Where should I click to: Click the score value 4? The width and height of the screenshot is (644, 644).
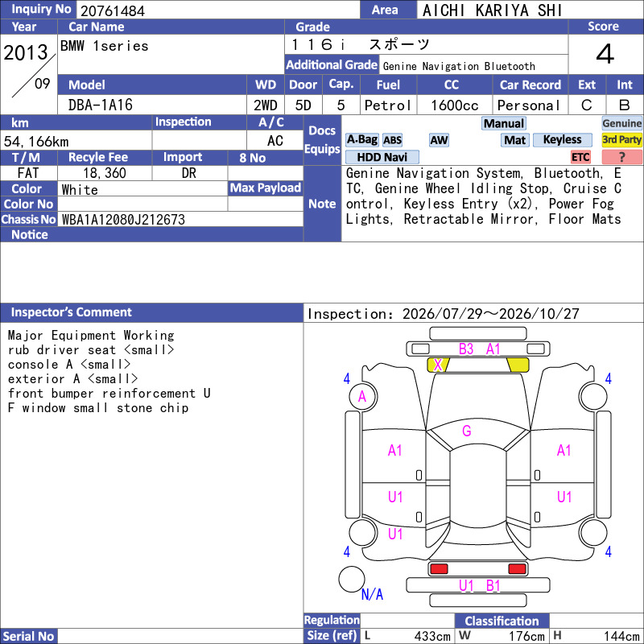pos(605,54)
